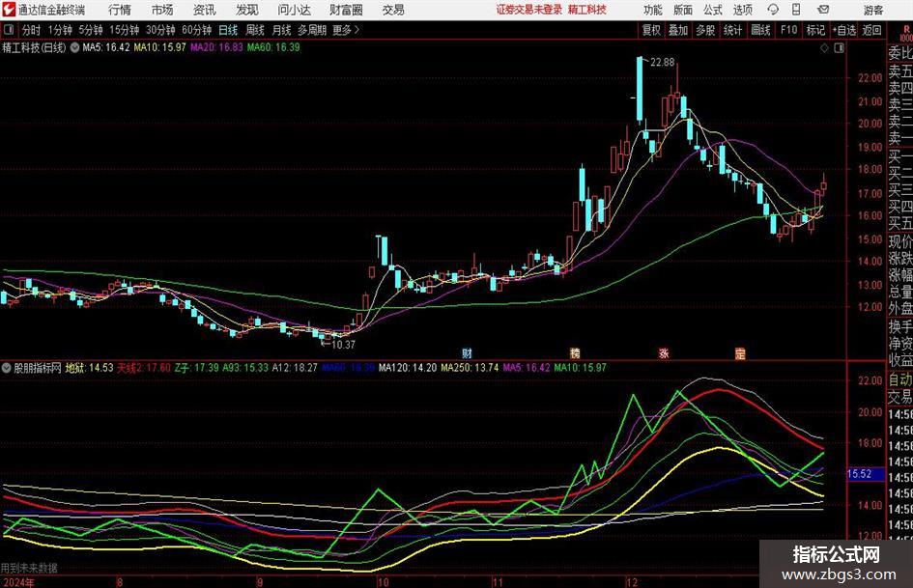Click the 叠加 overlay toolbar button
The height and width of the screenshot is (588, 913).
tap(678, 30)
